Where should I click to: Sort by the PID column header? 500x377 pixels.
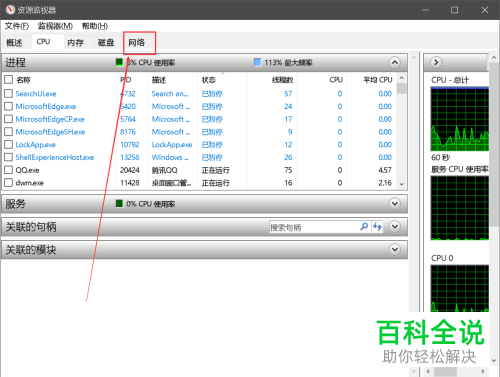coord(126,80)
